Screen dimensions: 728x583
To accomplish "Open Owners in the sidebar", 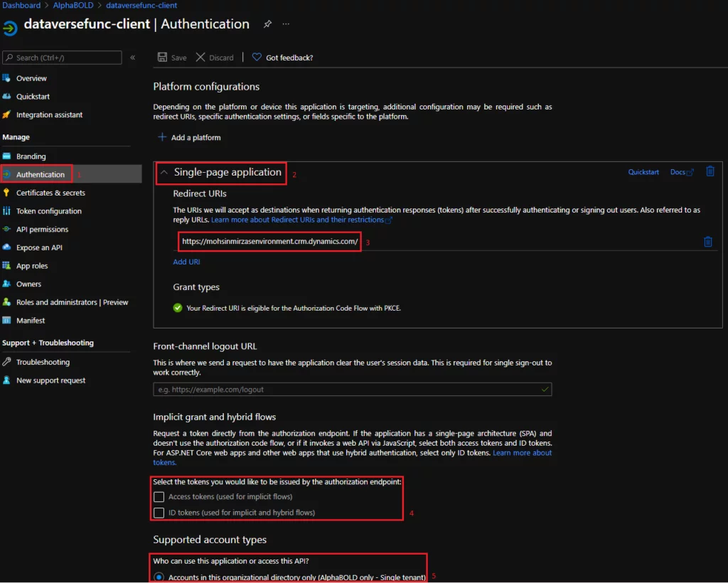I will point(28,284).
